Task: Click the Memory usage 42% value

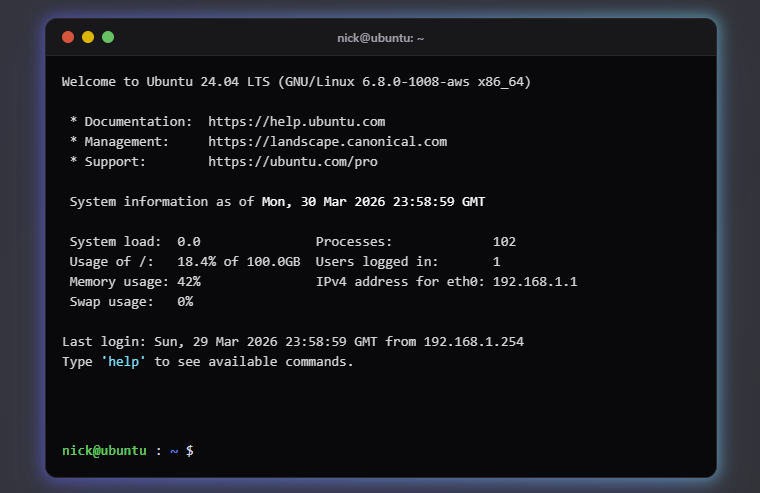Action: [x=189, y=282]
